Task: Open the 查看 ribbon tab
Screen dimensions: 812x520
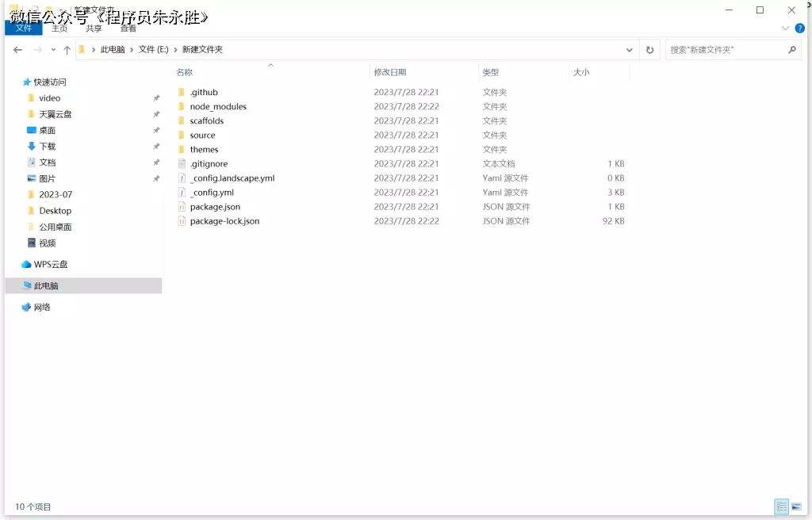Action: [x=128, y=28]
